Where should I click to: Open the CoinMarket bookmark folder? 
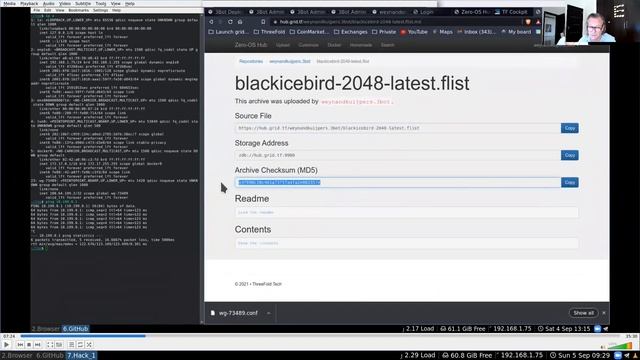point(309,32)
